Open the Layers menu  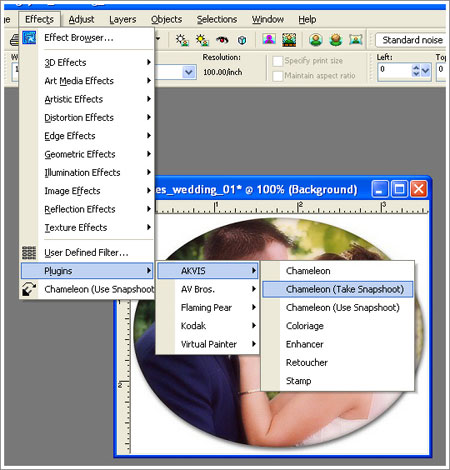[x=123, y=19]
